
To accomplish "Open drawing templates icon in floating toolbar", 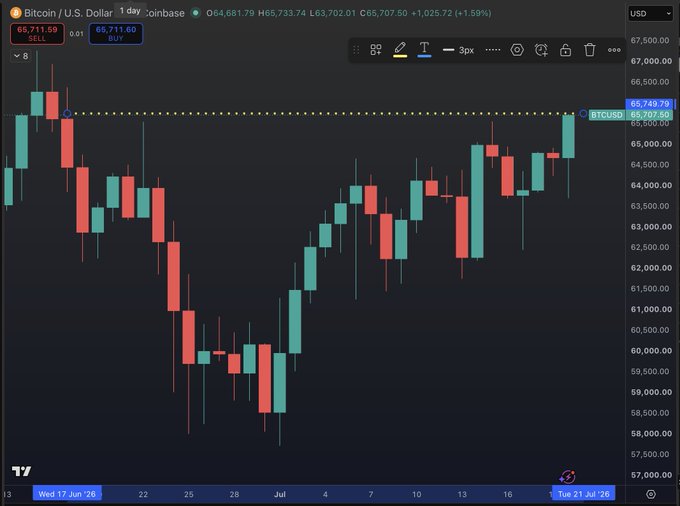I will [x=376, y=50].
